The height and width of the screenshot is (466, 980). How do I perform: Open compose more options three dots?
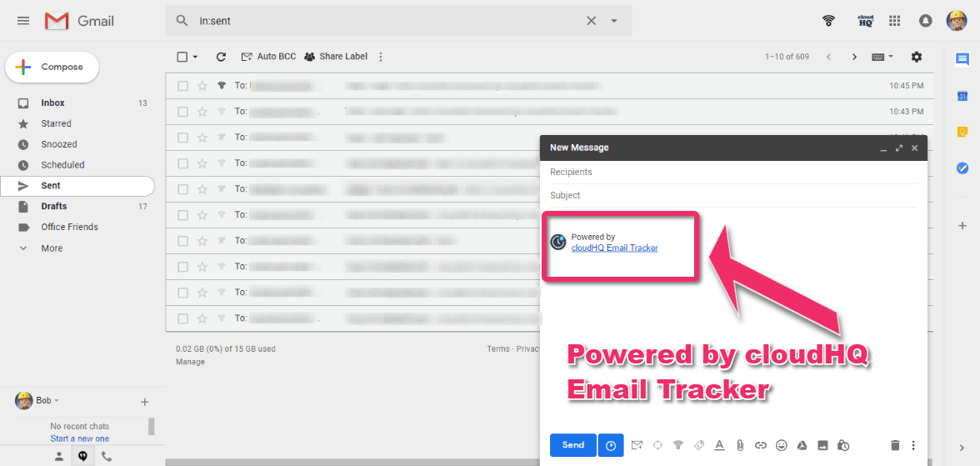coord(913,445)
